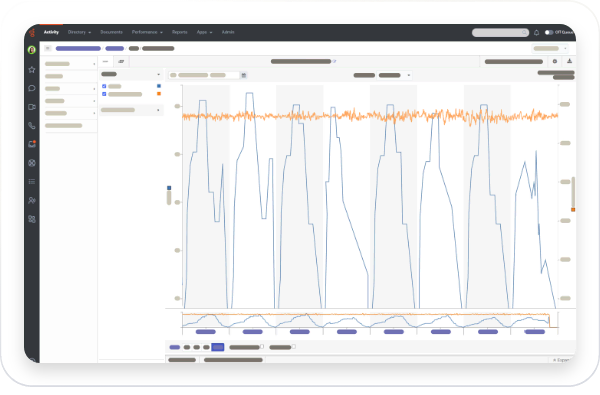This screenshot has width=600, height=395.
Task: Click the first purple date label under overview
Action: coord(205,332)
